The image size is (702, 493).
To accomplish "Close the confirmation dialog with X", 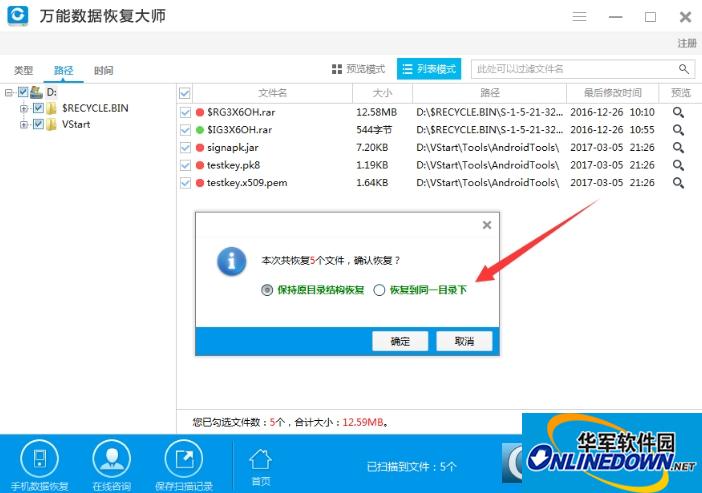I will click(487, 225).
